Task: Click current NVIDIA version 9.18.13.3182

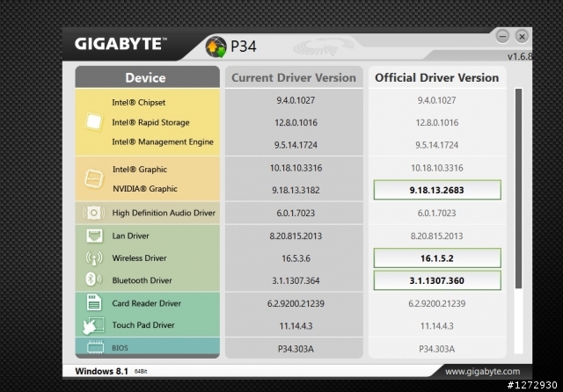Action: pyautogui.click(x=296, y=190)
